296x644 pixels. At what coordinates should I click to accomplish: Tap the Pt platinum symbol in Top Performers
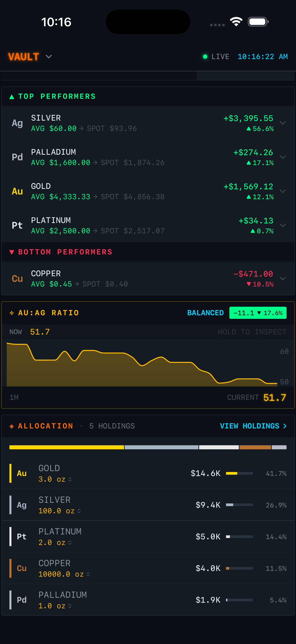tap(17, 225)
